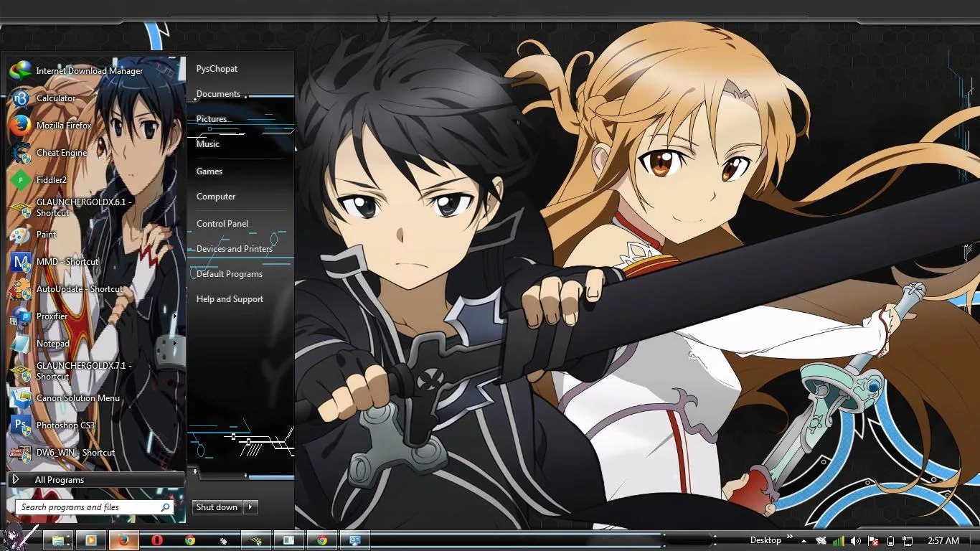The width and height of the screenshot is (980, 551).
Task: Launch Photoshop CS3 from Start menu
Action: coord(96,425)
